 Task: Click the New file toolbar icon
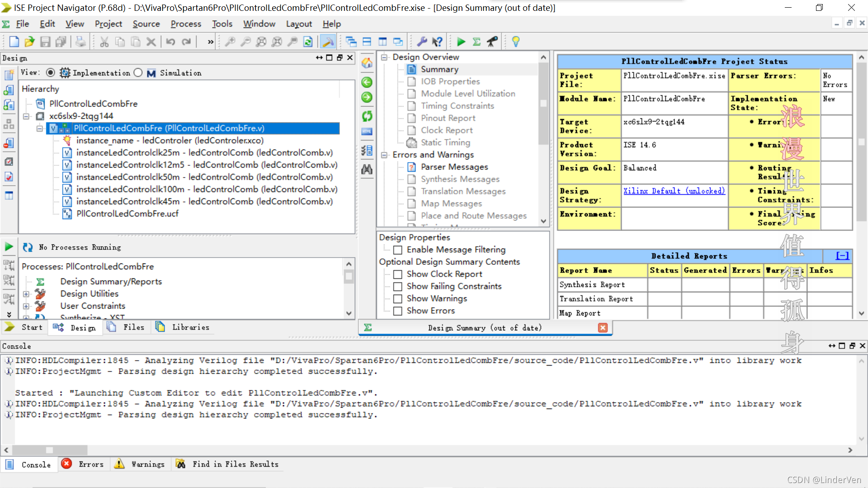pos(14,42)
